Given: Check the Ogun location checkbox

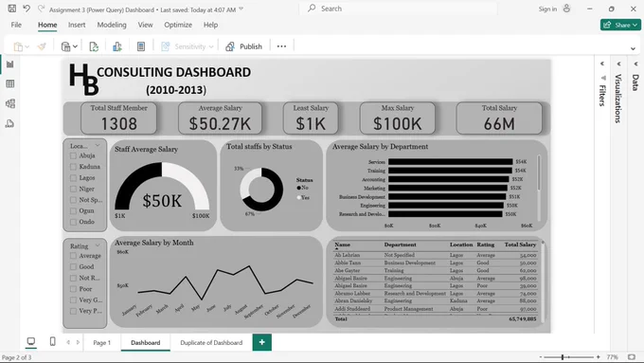Looking at the screenshot, I should (73, 211).
